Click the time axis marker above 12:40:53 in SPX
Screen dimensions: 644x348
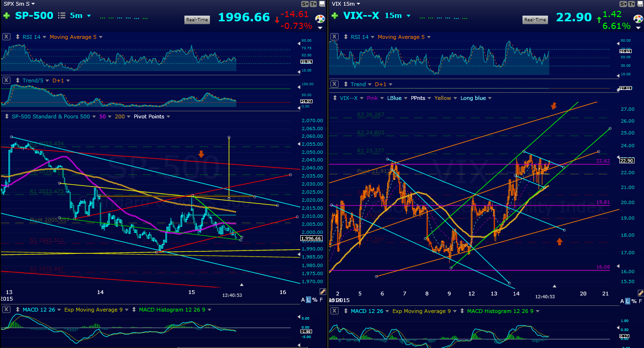point(242,285)
